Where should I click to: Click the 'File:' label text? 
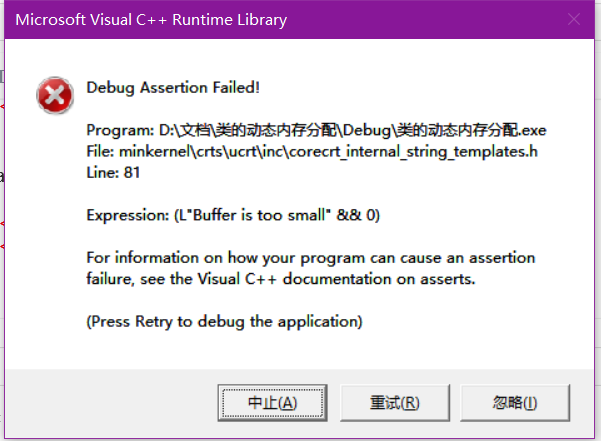[x=100, y=152]
